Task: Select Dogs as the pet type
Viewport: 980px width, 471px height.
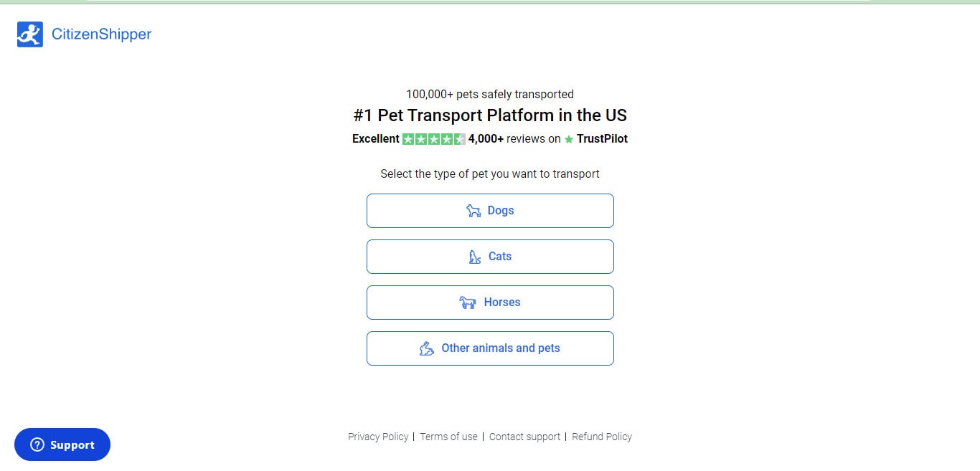Action: pyautogui.click(x=490, y=210)
